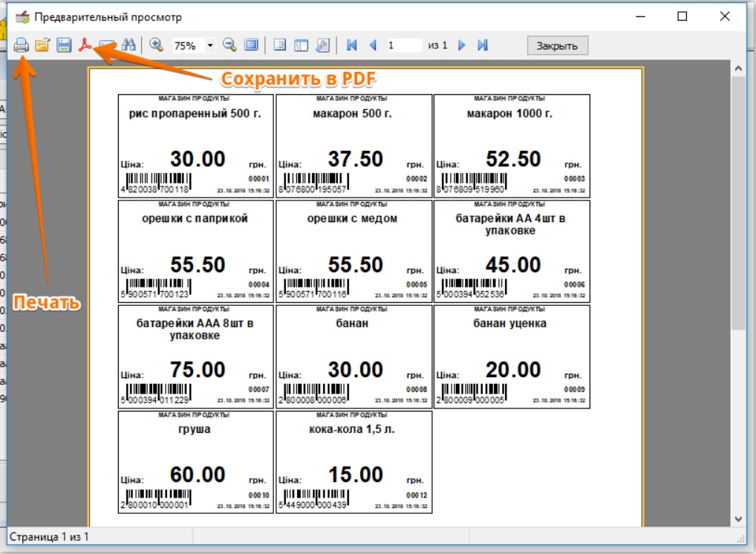The image size is (756, 554).
Task: Click the price 45.00
Action: click(513, 264)
